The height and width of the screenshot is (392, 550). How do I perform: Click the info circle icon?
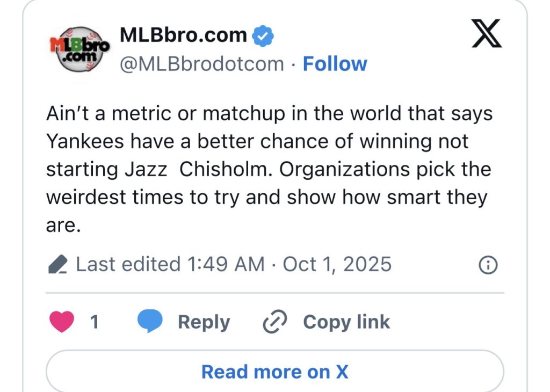point(488,265)
